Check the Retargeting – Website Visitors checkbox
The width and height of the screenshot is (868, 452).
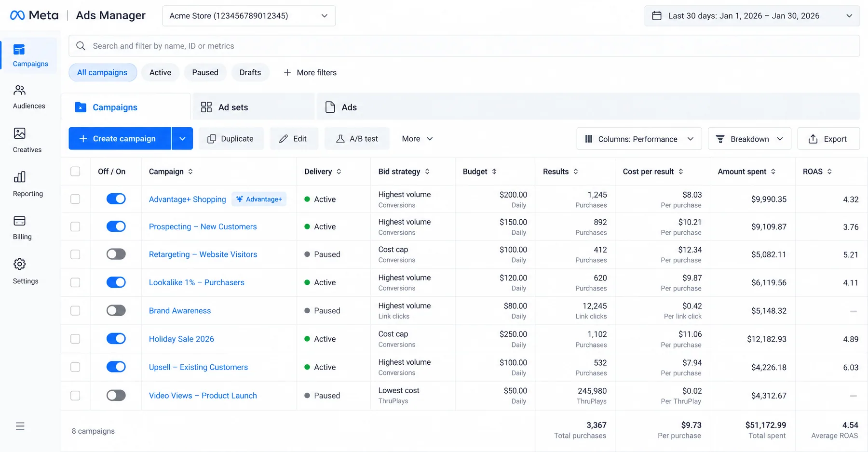click(x=75, y=254)
